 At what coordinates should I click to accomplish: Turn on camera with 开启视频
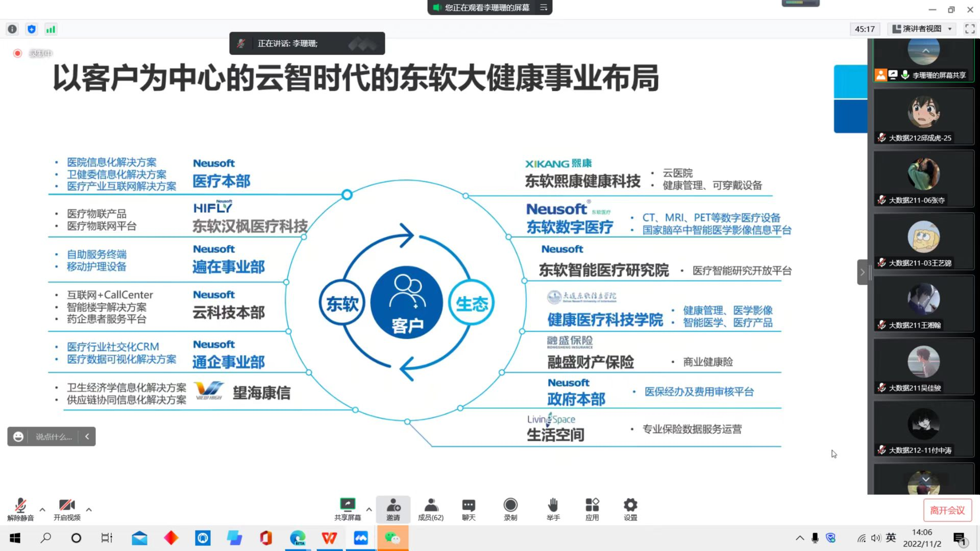click(x=67, y=509)
